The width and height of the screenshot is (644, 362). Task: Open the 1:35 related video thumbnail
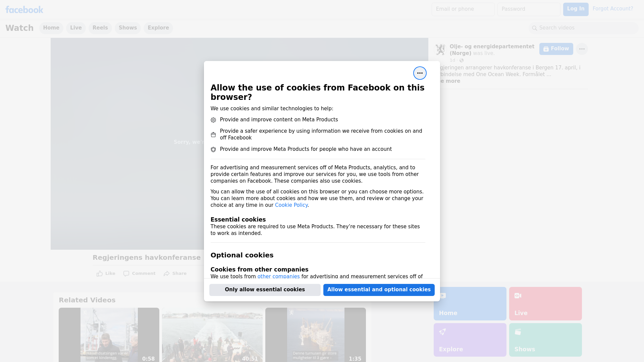click(316, 335)
